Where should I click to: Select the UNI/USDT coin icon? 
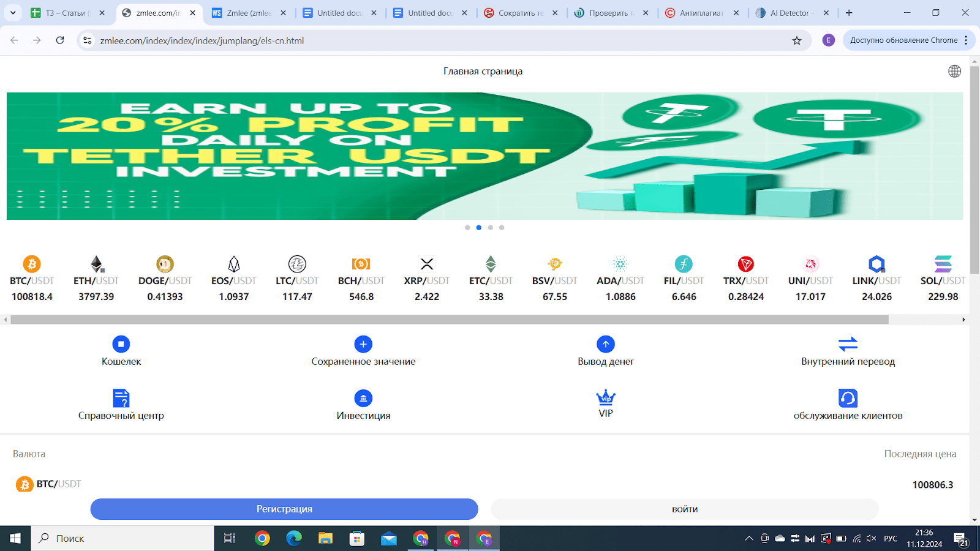coord(810,264)
